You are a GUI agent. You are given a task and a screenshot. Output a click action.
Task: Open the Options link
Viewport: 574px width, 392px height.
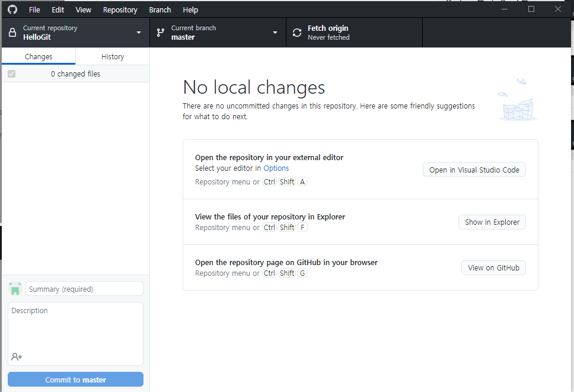[276, 168]
